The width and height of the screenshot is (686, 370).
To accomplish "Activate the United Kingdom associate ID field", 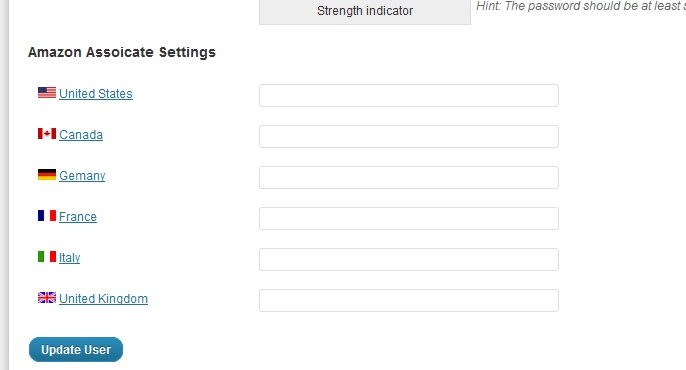I will (x=409, y=300).
